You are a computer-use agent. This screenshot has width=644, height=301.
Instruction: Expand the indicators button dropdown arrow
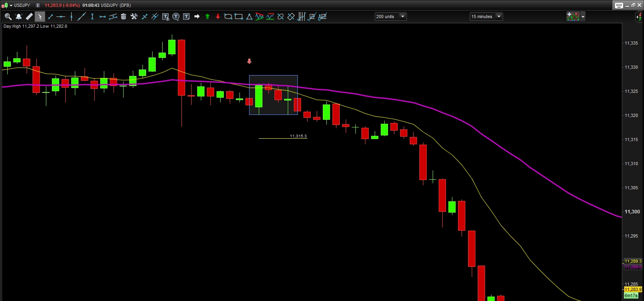tap(583, 16)
